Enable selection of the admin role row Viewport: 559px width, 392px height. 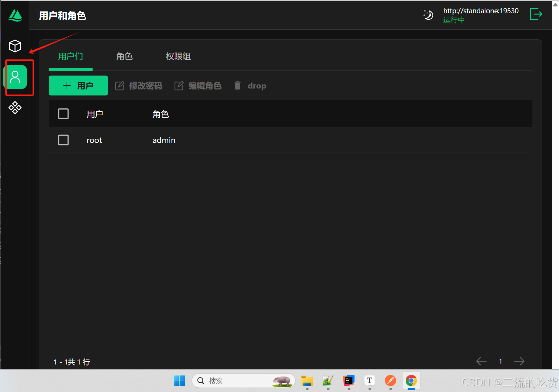(x=63, y=140)
